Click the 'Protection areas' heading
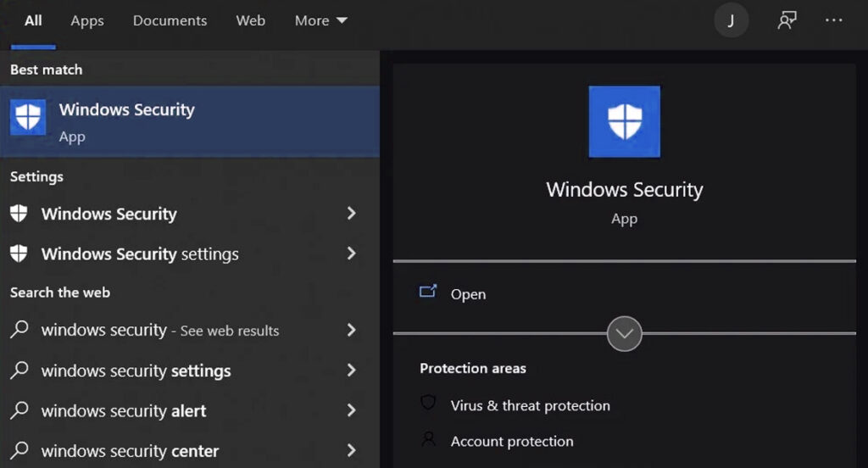 click(x=473, y=368)
